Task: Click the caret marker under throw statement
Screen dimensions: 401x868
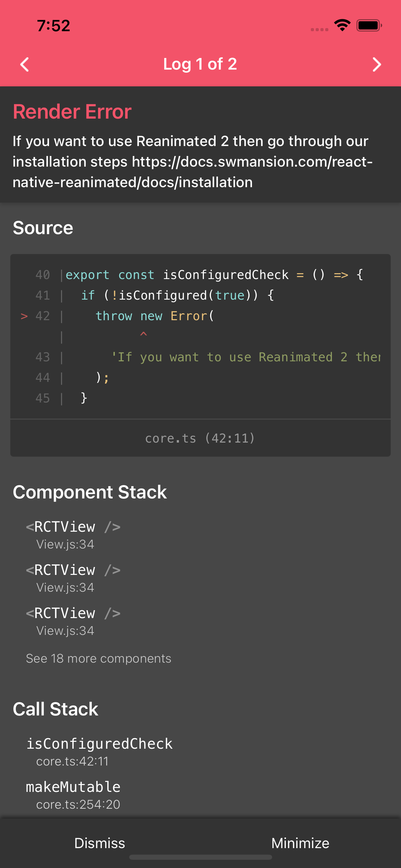Action: [x=144, y=334]
